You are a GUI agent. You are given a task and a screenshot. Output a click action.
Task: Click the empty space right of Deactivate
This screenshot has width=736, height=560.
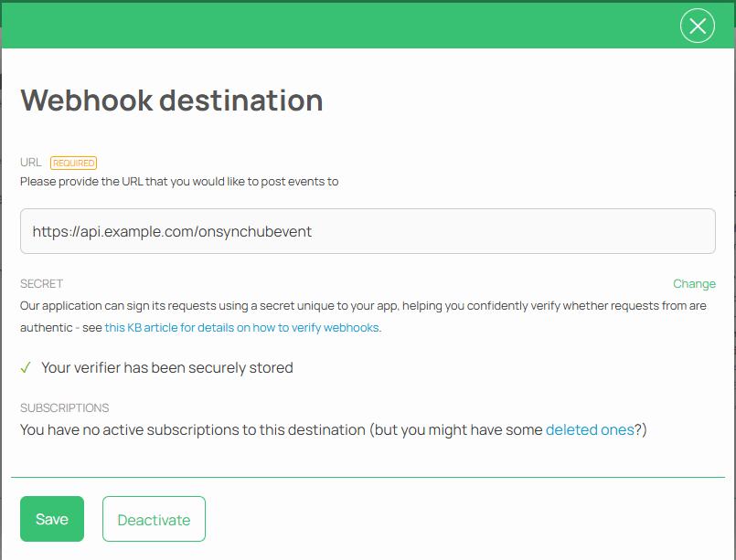(x=457, y=519)
